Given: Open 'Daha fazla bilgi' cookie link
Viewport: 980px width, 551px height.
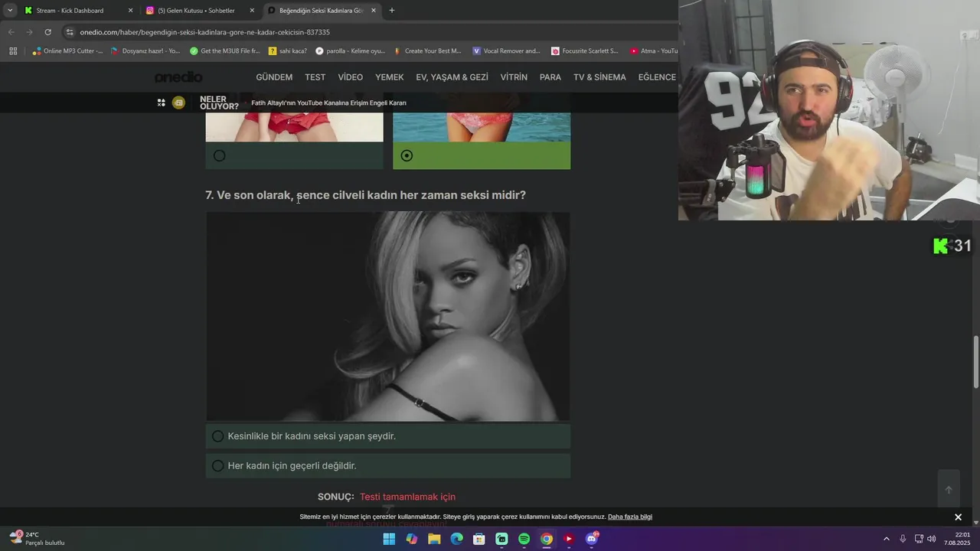Looking at the screenshot, I should tap(630, 517).
